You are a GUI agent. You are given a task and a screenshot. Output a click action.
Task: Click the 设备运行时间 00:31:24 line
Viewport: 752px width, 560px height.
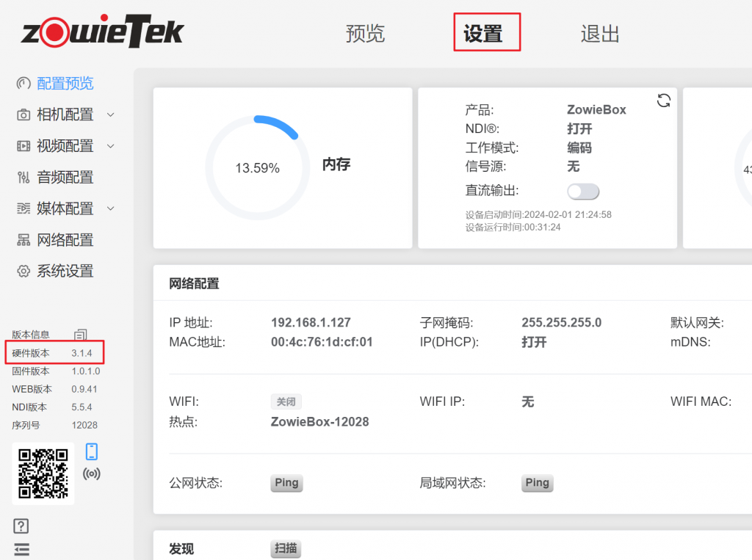(x=513, y=228)
